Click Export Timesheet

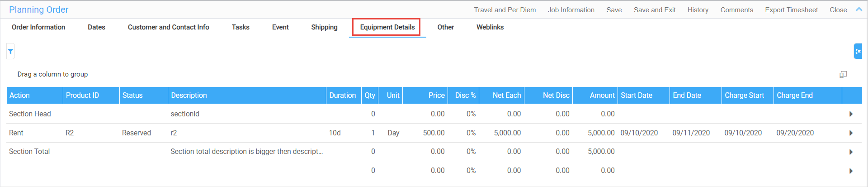[x=791, y=10]
